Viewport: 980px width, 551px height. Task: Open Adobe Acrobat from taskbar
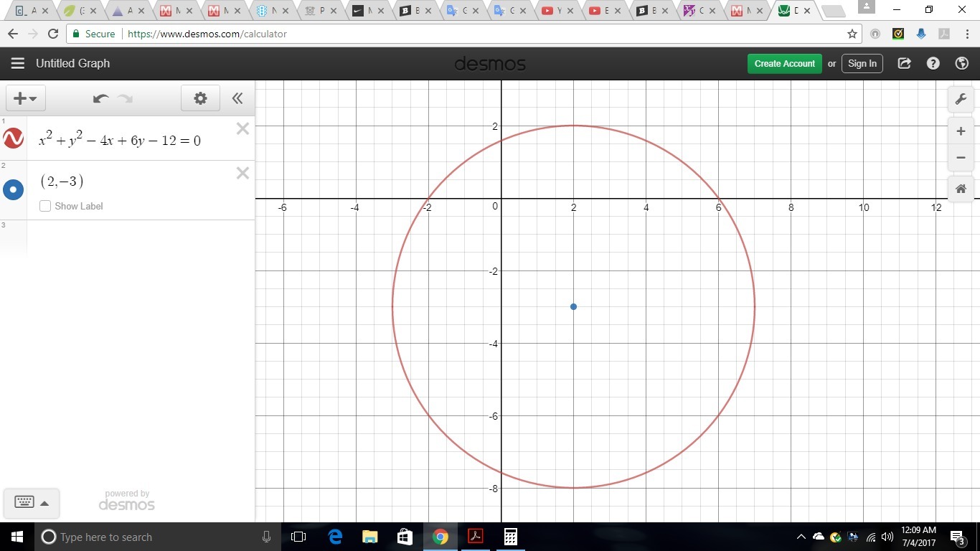[x=476, y=537]
